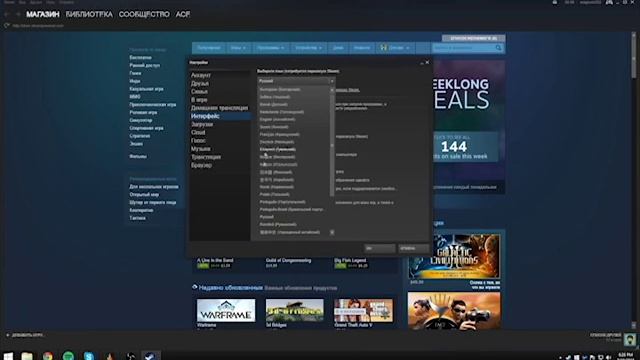Expand the Программы store menu

pyautogui.click(x=270, y=48)
